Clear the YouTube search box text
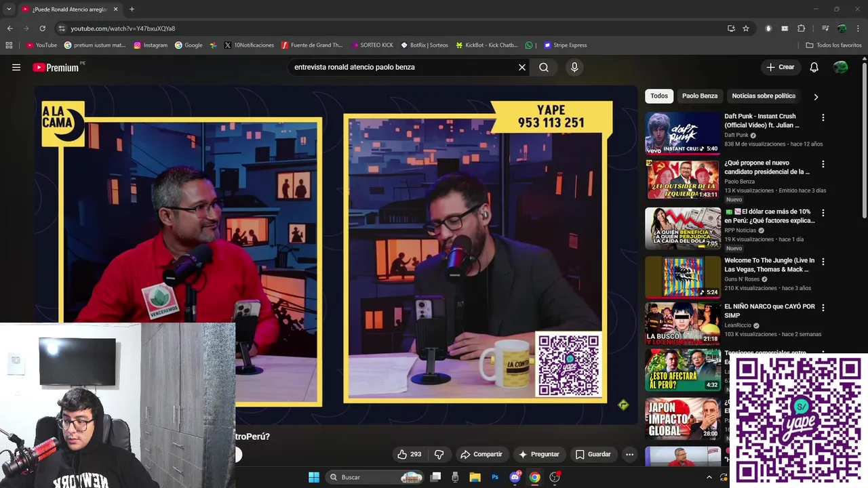The image size is (868, 488). [x=522, y=67]
